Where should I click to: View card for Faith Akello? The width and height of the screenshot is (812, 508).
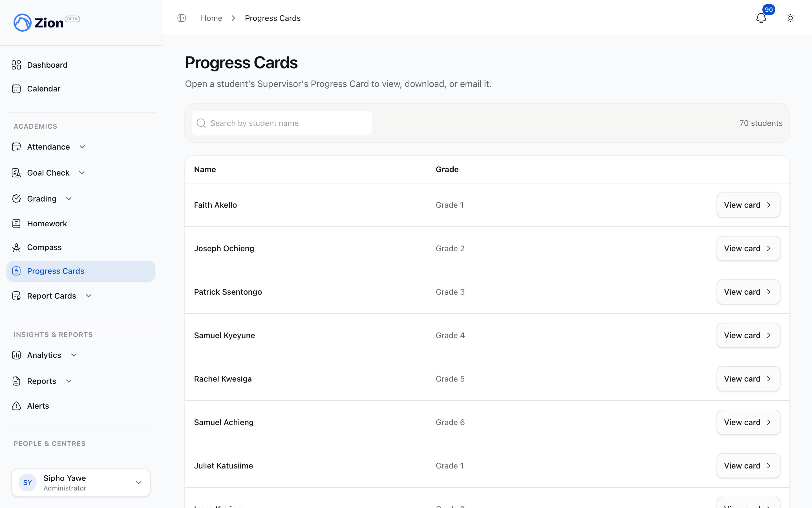[748, 205]
